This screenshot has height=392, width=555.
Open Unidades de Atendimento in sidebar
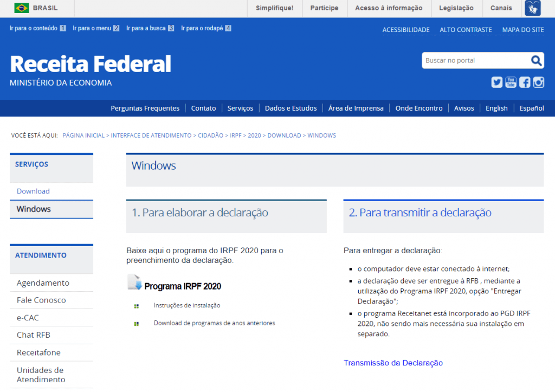(41, 375)
